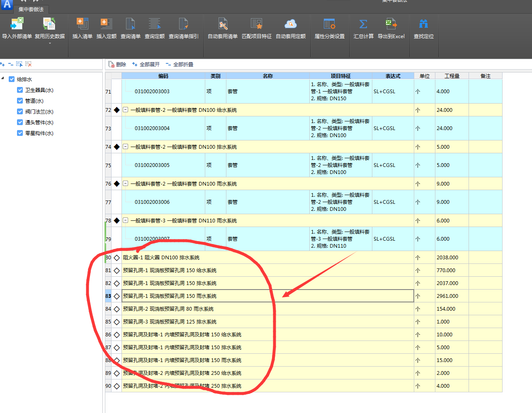Click the 工程量 column header
This screenshot has height=413, width=532.
(452, 76)
